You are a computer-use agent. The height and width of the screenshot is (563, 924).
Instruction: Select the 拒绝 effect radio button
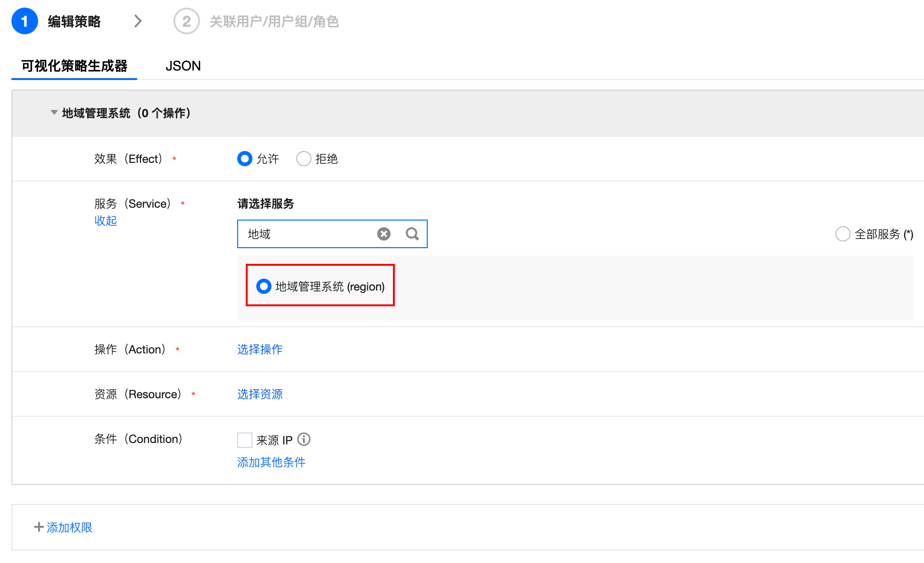click(x=304, y=159)
